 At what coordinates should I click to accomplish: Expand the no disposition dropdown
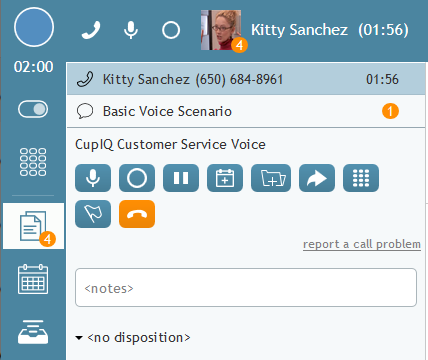[x=133, y=338]
